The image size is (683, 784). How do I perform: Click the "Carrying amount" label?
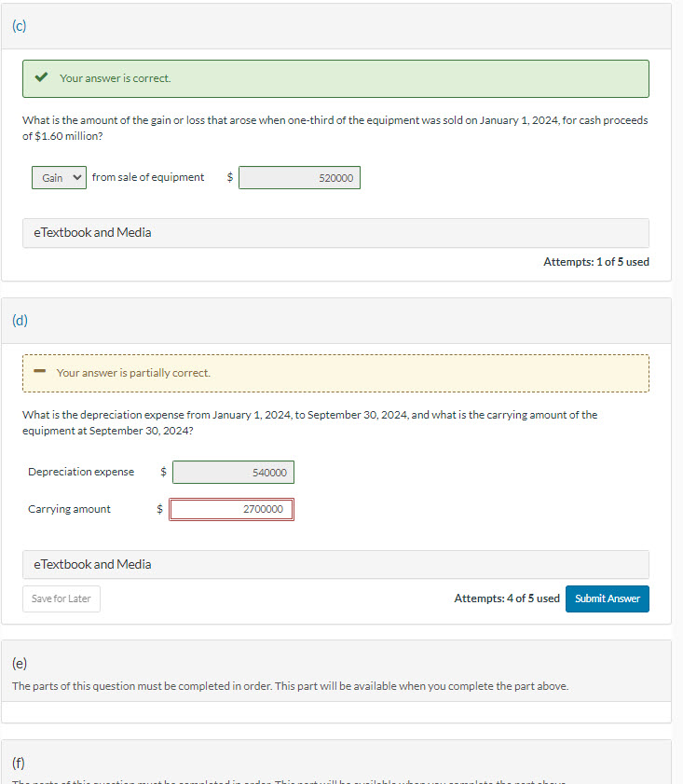point(69,509)
